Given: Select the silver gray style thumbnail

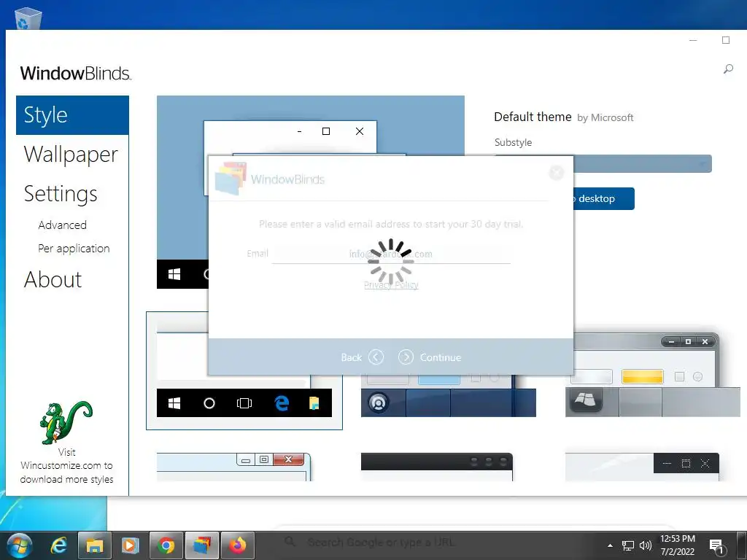Looking at the screenshot, I should click(653, 375).
